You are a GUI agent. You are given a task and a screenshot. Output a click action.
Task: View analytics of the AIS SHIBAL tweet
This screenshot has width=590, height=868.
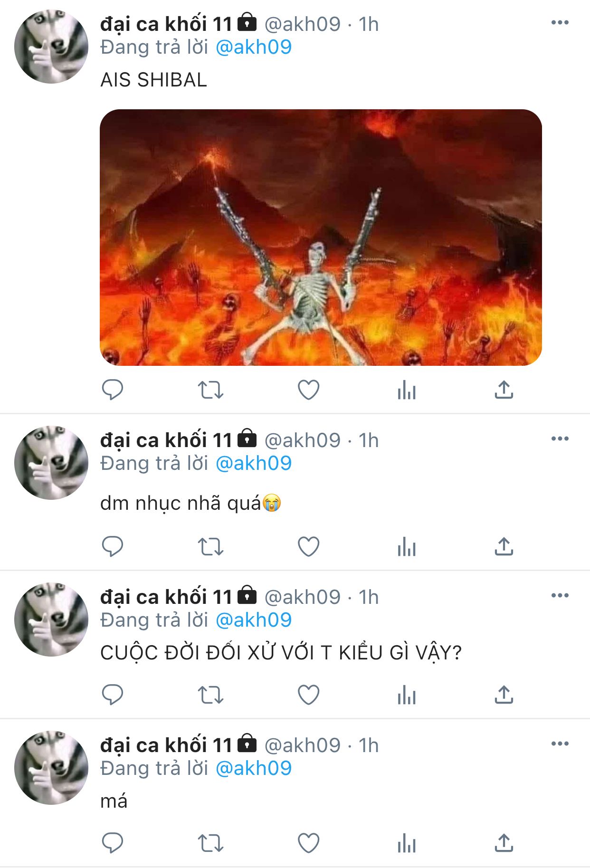(x=407, y=390)
